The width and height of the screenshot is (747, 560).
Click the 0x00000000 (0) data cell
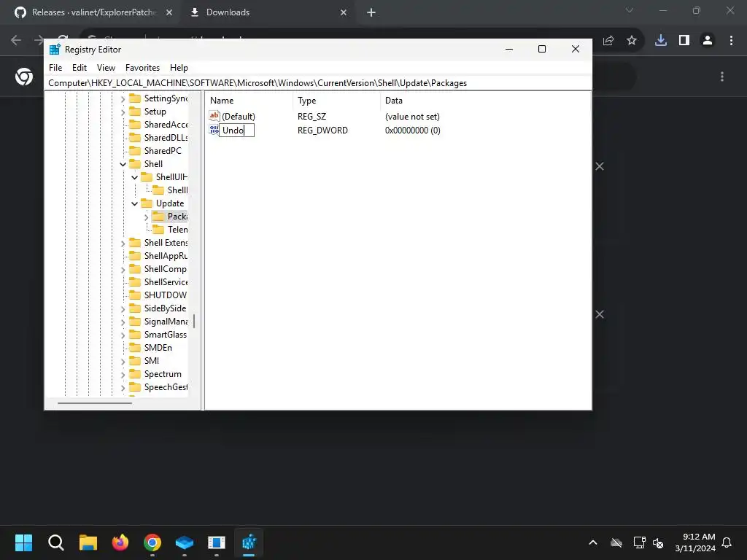coord(413,130)
